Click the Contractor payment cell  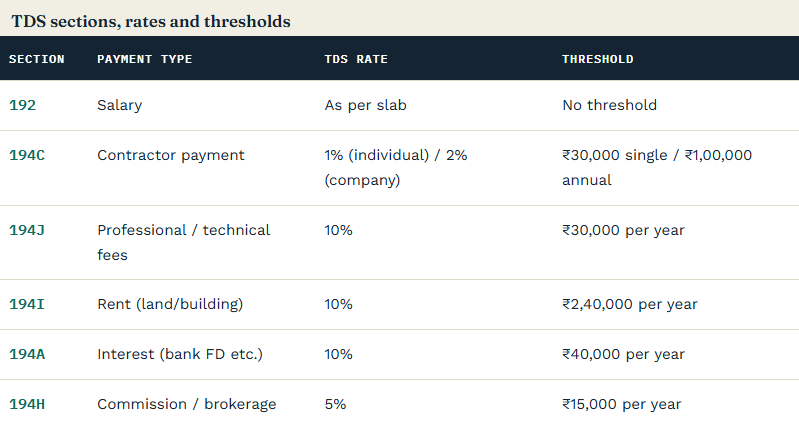click(171, 155)
